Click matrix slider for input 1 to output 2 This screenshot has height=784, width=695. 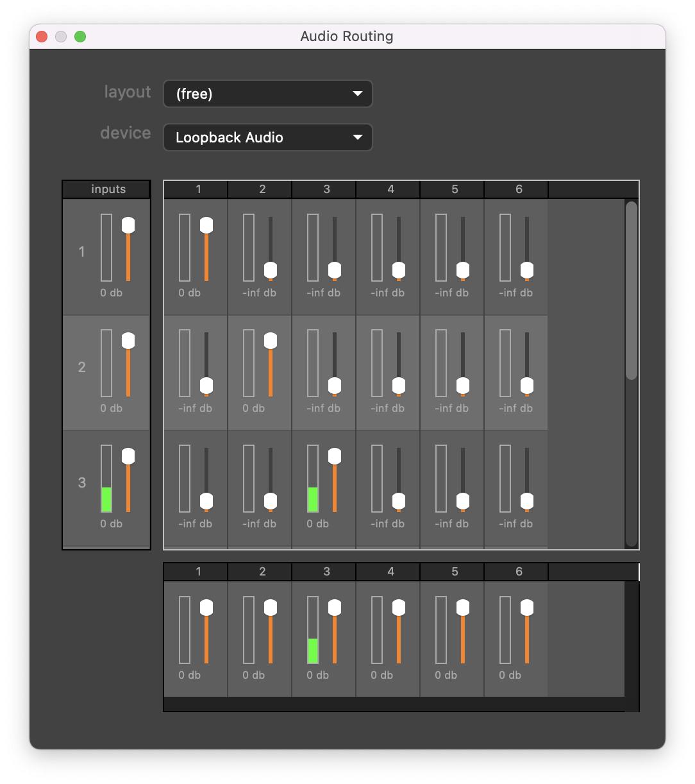pos(271,270)
